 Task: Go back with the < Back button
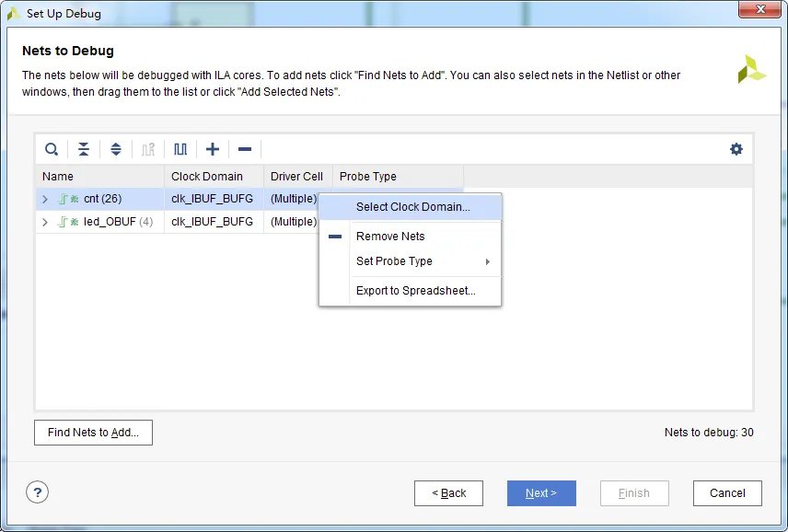pyautogui.click(x=449, y=493)
